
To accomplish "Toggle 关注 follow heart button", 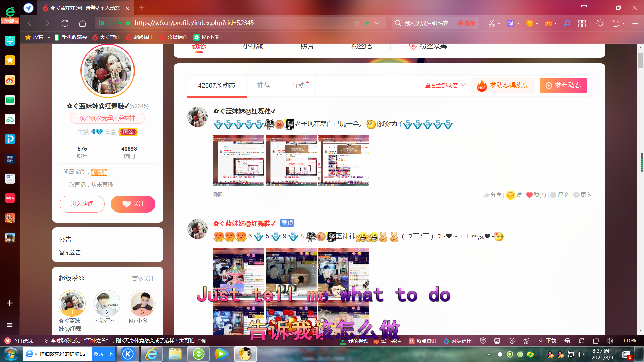I will click(133, 204).
